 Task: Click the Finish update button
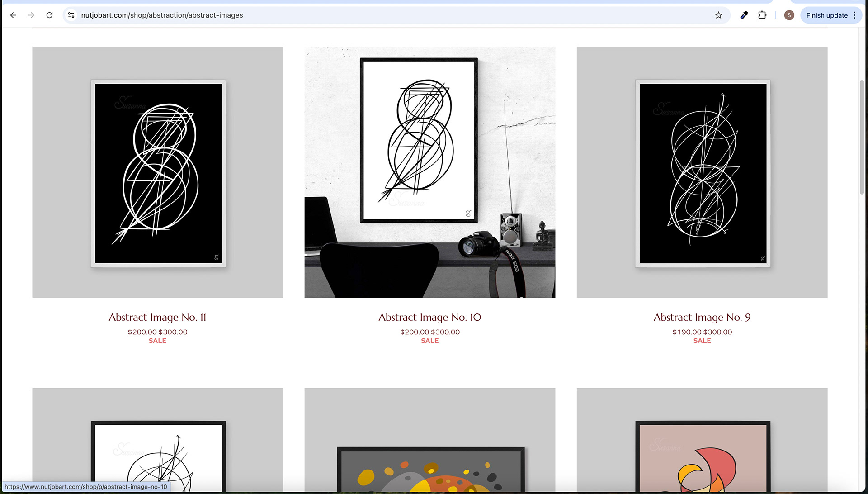coord(826,15)
